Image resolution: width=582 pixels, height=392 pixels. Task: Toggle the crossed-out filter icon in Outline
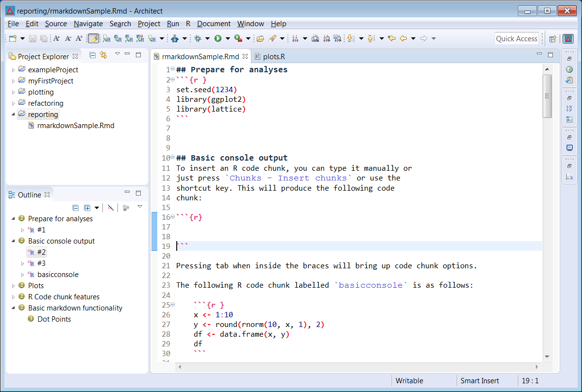111,208
